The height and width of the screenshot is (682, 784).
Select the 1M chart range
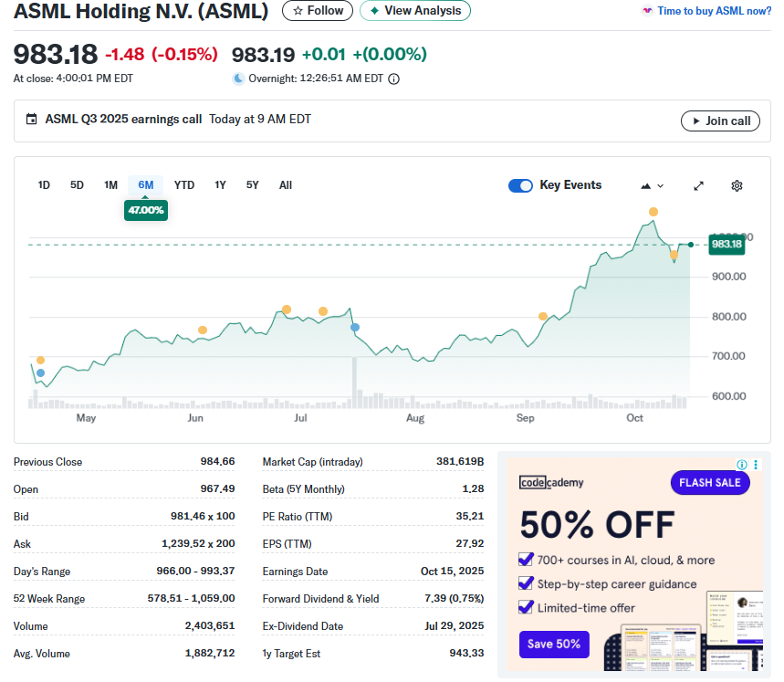(111, 185)
